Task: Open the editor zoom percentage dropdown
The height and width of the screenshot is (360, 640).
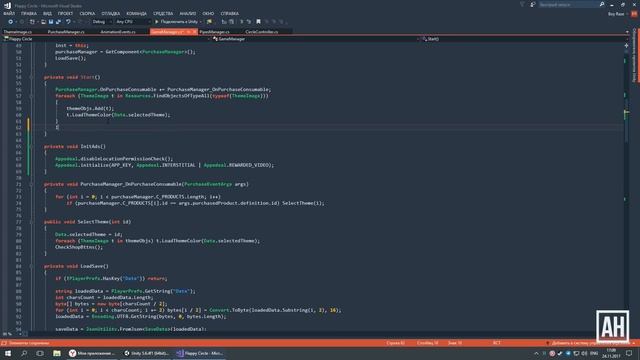Action: pos(12,334)
